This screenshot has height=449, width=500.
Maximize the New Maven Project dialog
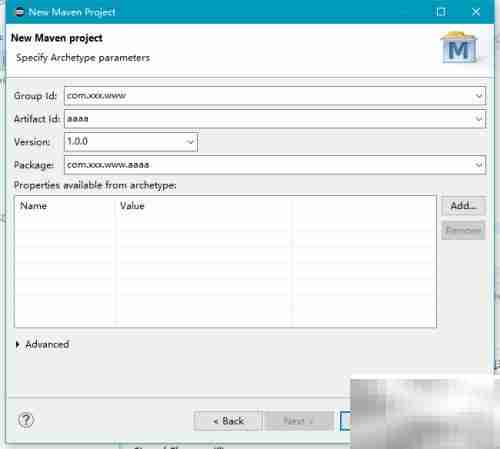pyautogui.click(x=441, y=12)
